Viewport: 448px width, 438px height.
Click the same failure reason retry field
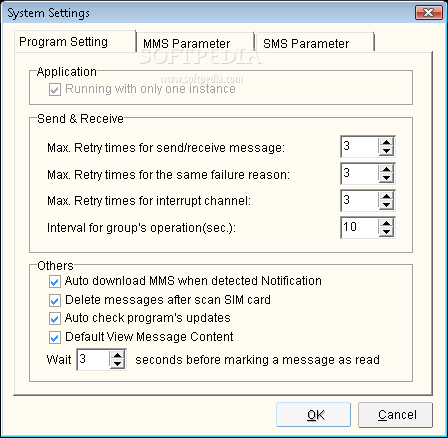pos(360,174)
